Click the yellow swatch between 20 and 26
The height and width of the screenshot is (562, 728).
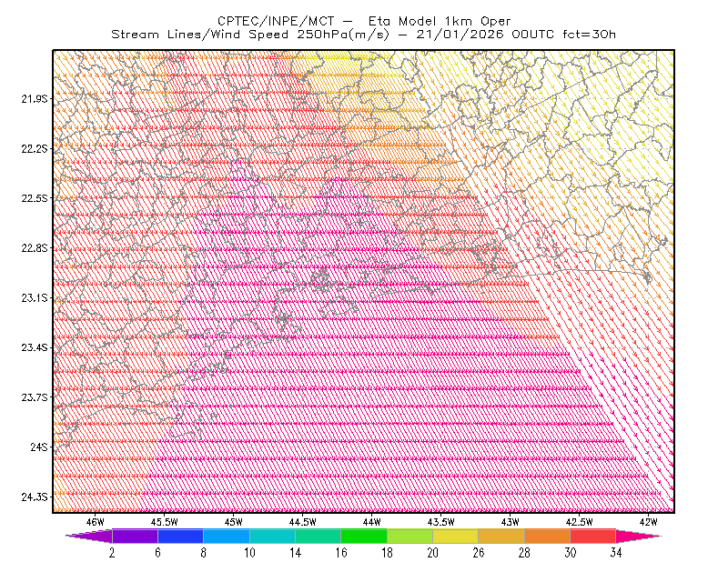[x=456, y=536]
